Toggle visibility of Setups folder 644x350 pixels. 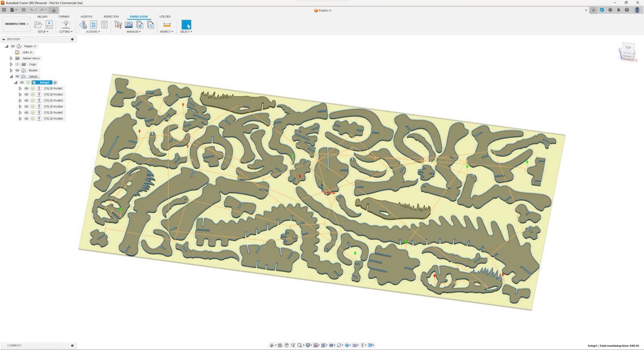pos(17,76)
